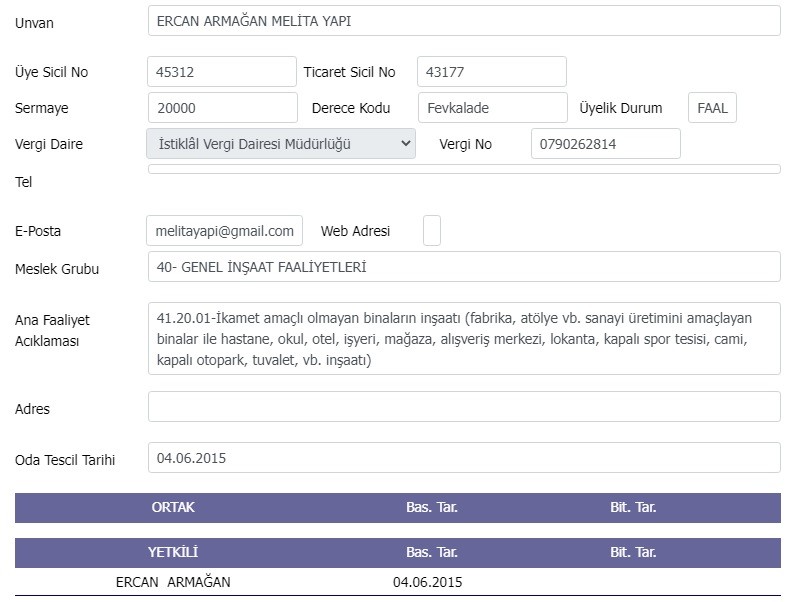This screenshot has height=602, width=793.
Task: Click the Ticaret Sicil No field
Action: (492, 72)
